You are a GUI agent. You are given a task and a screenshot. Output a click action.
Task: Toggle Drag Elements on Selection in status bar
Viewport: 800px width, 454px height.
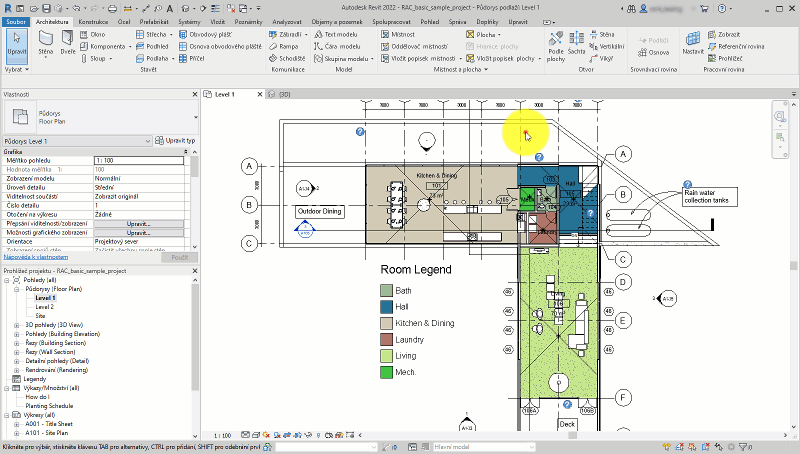tap(719, 447)
